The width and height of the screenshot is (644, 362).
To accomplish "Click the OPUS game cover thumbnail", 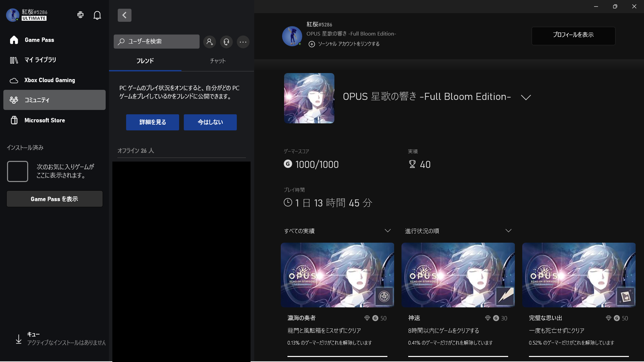I will pos(309,98).
